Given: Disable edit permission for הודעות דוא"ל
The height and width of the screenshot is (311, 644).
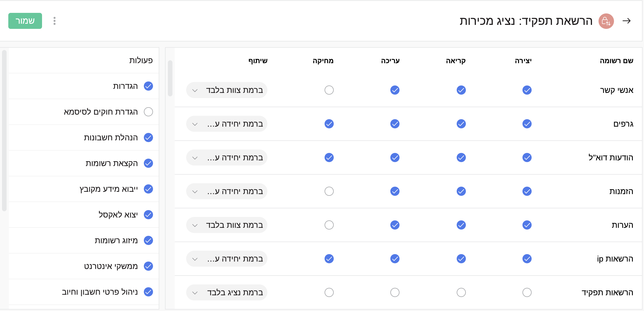Looking at the screenshot, I should 395,158.
